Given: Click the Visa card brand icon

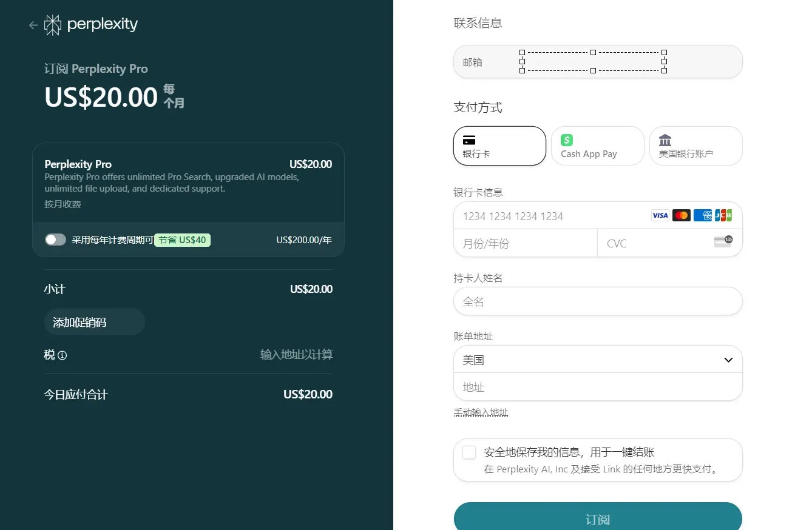Looking at the screenshot, I should 660,215.
